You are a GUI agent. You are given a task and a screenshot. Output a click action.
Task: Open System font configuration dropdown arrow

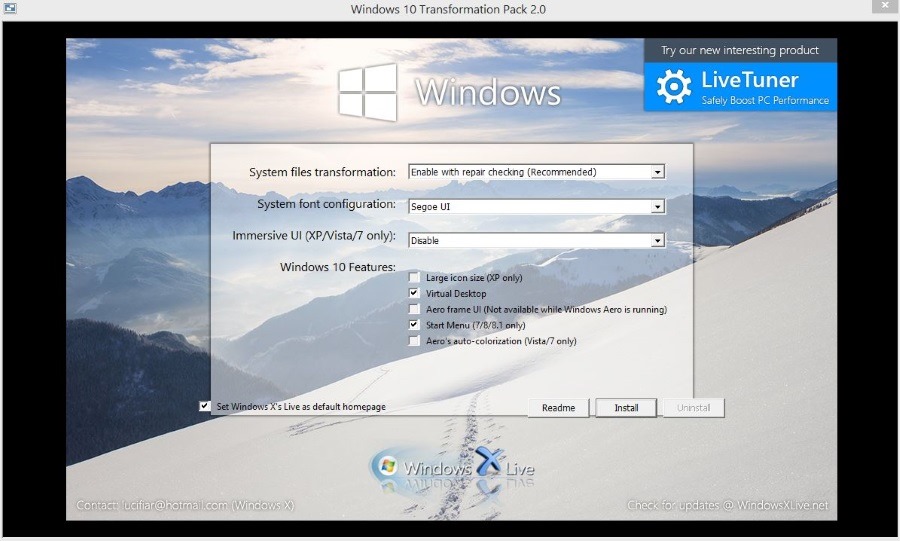(658, 207)
